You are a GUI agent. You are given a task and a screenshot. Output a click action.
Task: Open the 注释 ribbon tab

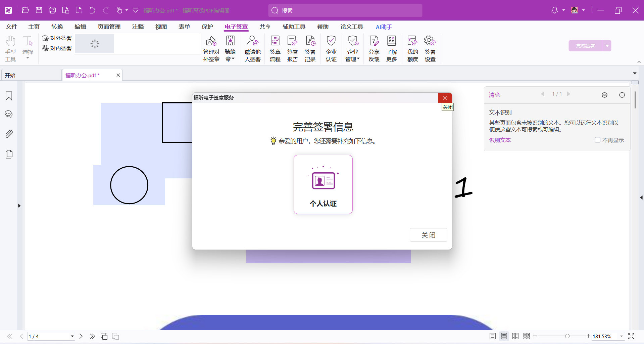coord(138,27)
